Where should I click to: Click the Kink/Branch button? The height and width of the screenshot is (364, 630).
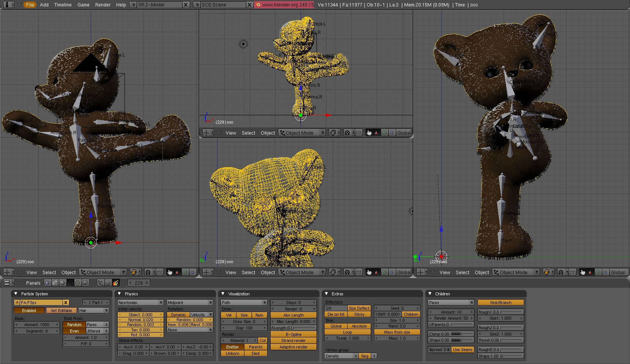pos(501,303)
